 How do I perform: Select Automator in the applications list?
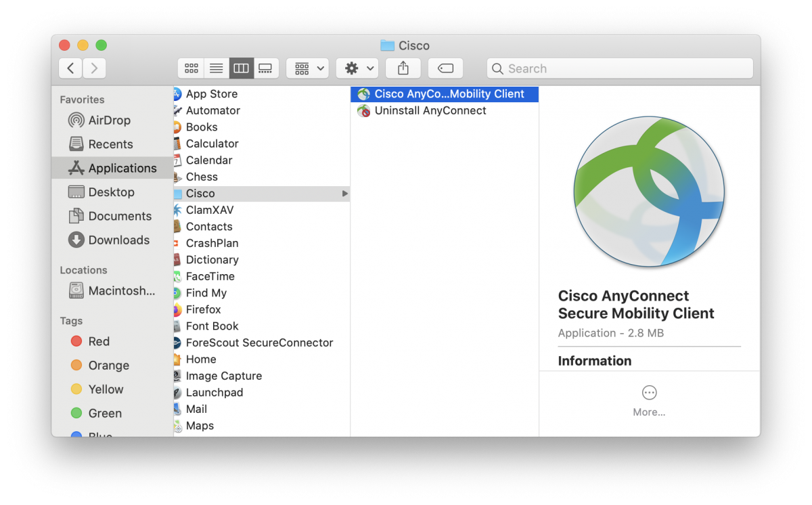point(262,110)
